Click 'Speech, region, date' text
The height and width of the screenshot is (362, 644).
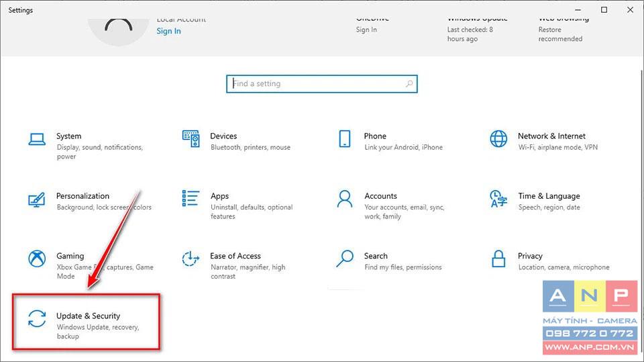coord(549,208)
